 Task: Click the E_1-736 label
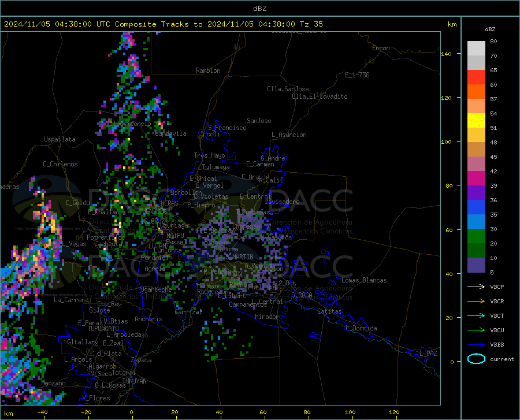(x=357, y=75)
